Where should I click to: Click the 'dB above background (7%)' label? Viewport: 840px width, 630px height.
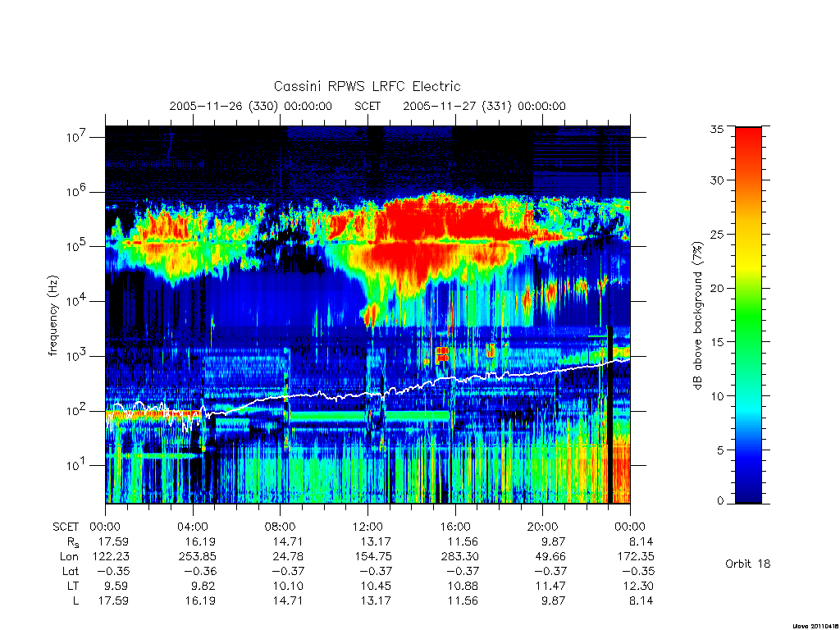click(697, 316)
